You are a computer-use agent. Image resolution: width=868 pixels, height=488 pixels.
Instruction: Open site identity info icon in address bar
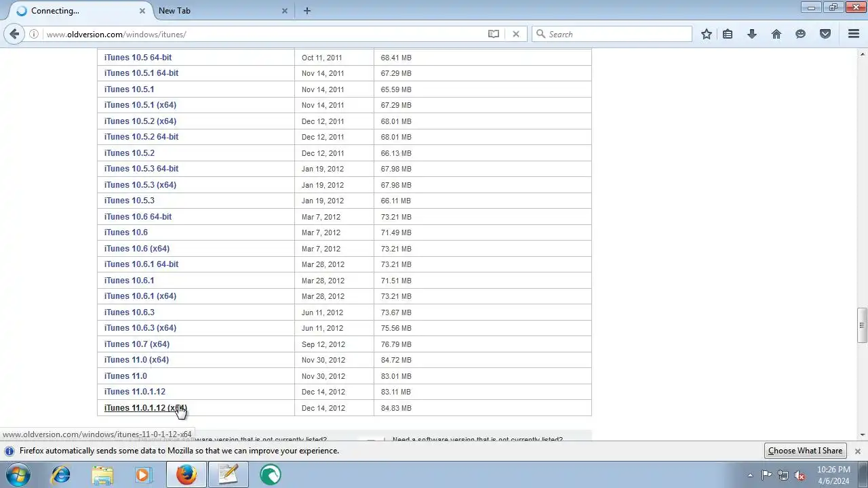[x=34, y=34]
